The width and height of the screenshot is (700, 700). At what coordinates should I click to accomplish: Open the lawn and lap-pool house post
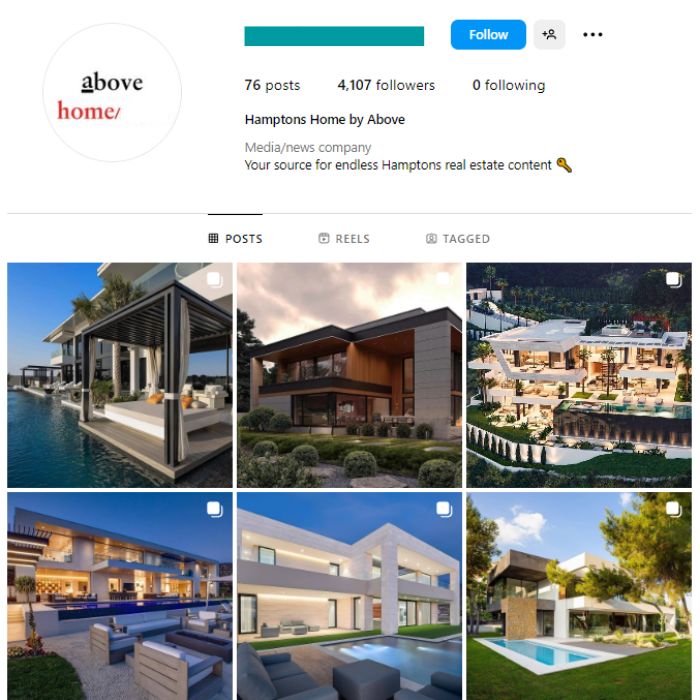[x=579, y=596]
